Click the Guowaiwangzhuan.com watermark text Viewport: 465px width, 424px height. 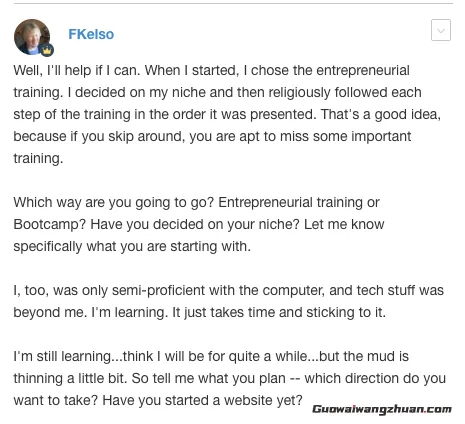(x=382, y=409)
